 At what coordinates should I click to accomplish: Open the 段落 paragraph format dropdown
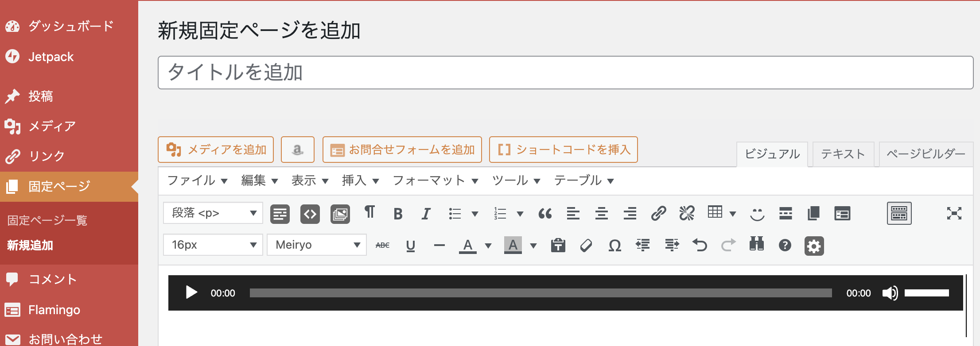click(x=213, y=213)
